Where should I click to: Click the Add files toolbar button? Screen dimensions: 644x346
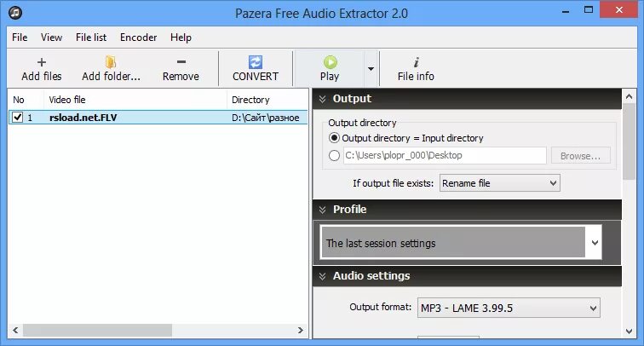(42, 69)
